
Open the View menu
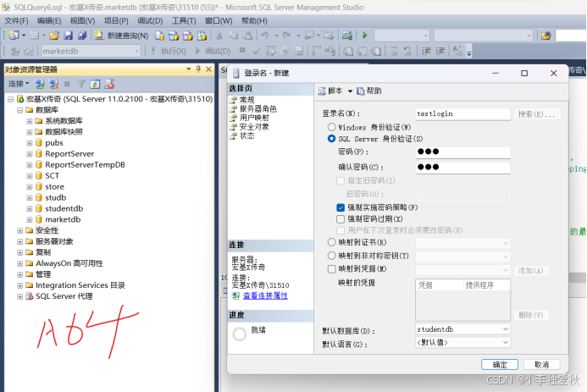point(82,21)
